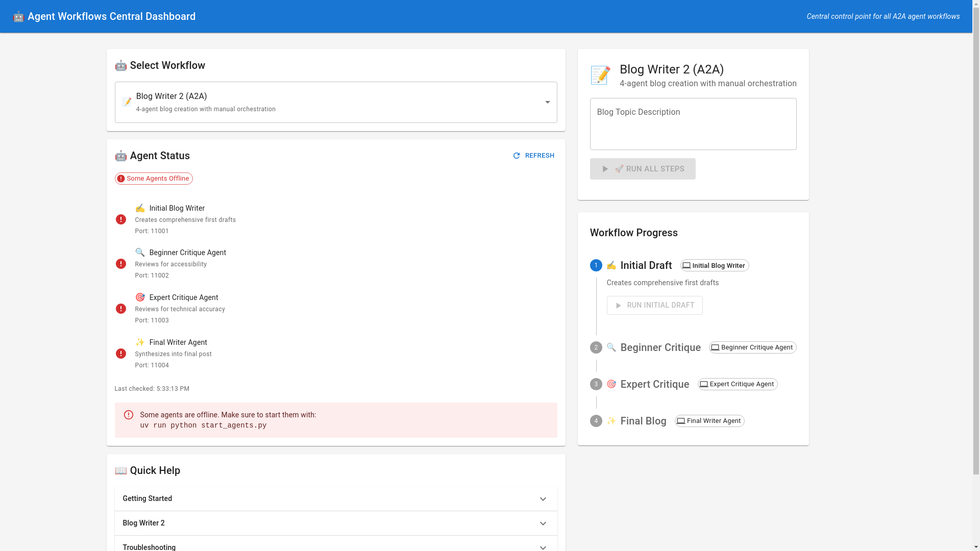The height and width of the screenshot is (551, 980).
Task: Click the open book icon beside Quick Help
Action: pyautogui.click(x=120, y=470)
